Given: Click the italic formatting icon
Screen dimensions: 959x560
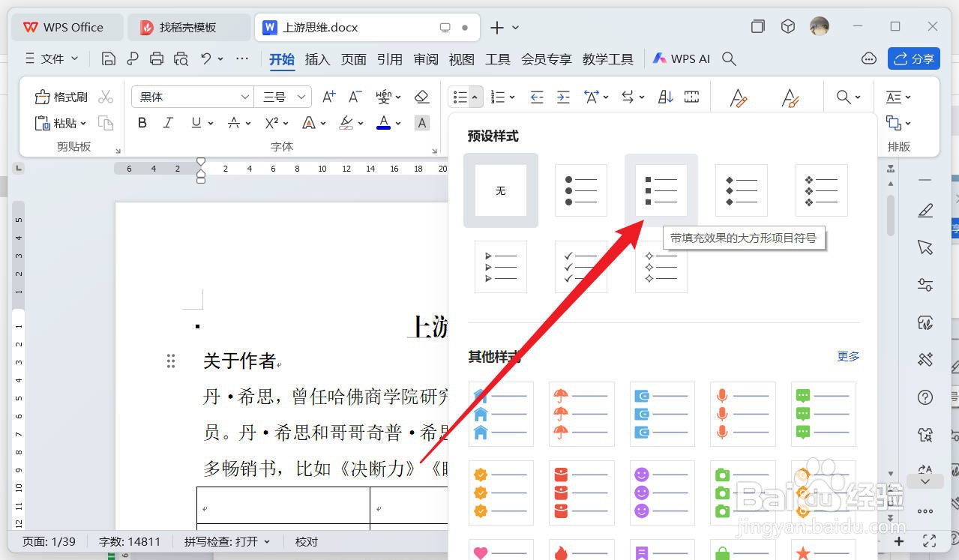Looking at the screenshot, I should [x=167, y=123].
